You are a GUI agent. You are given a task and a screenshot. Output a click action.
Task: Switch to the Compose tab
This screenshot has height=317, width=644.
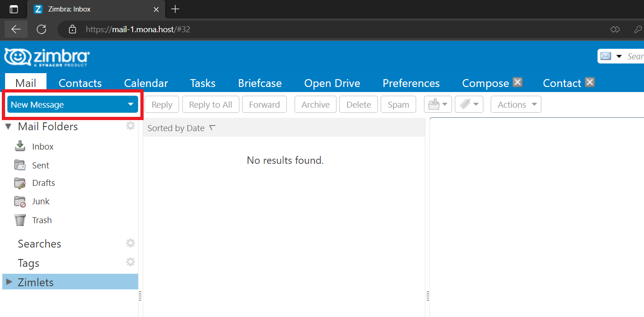click(485, 83)
